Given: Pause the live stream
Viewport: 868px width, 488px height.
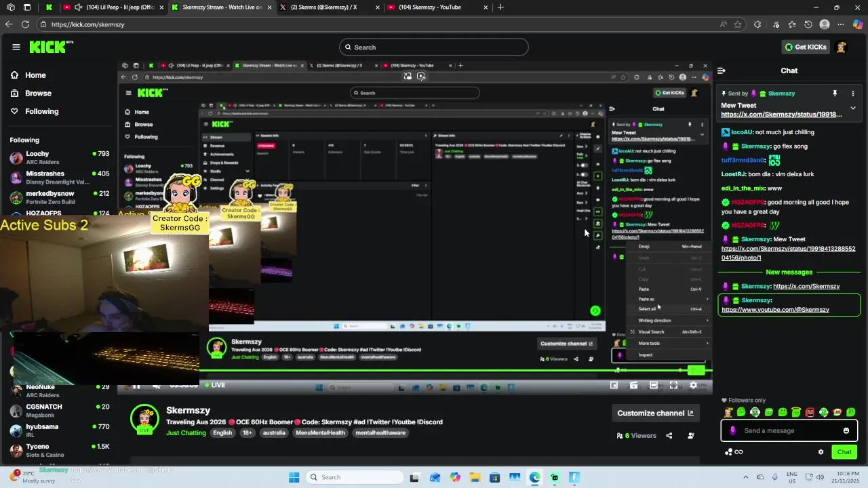Looking at the screenshot, I should pyautogui.click(x=136, y=386).
